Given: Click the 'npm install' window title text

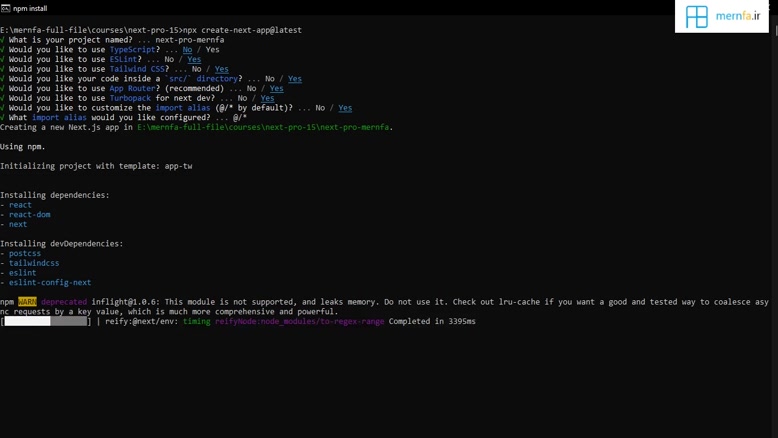Looking at the screenshot, I should (30, 8).
